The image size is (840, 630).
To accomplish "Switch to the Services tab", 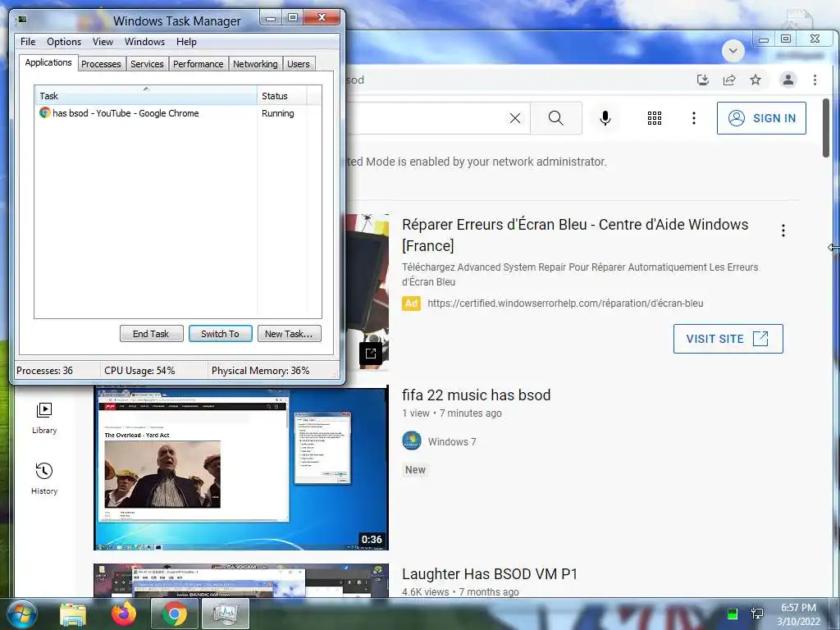I will click(147, 64).
